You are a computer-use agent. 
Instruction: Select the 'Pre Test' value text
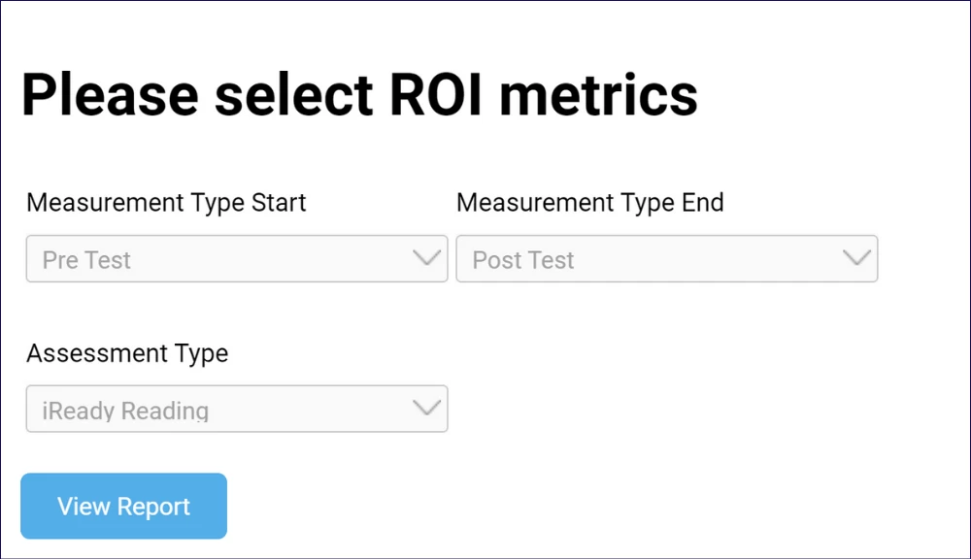click(86, 260)
